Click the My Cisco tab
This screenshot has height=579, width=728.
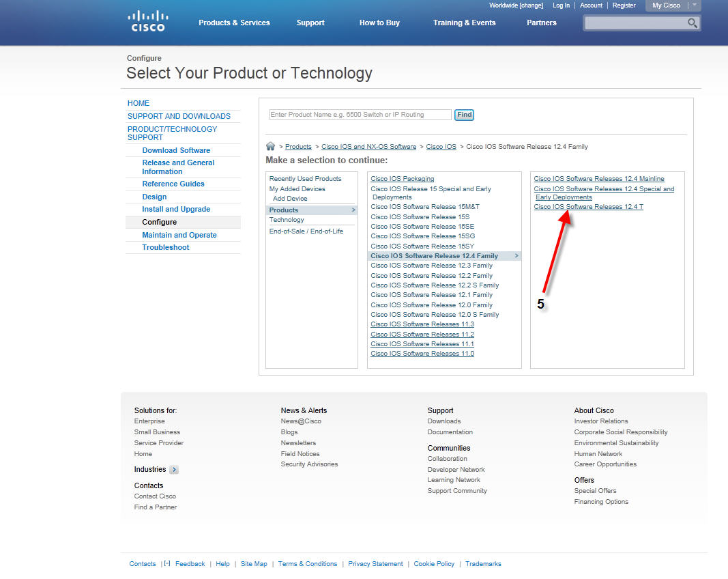[x=666, y=5]
